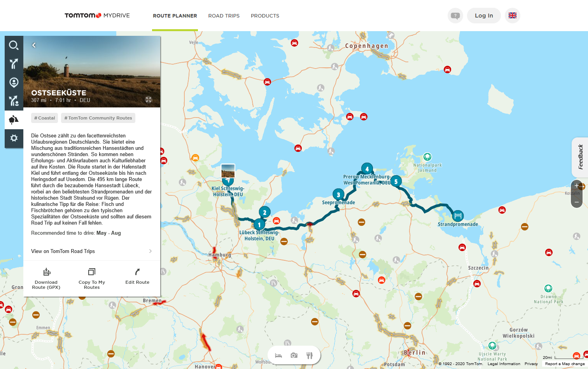Click the chat support bubble icon
The height and width of the screenshot is (369, 588).
455,16
